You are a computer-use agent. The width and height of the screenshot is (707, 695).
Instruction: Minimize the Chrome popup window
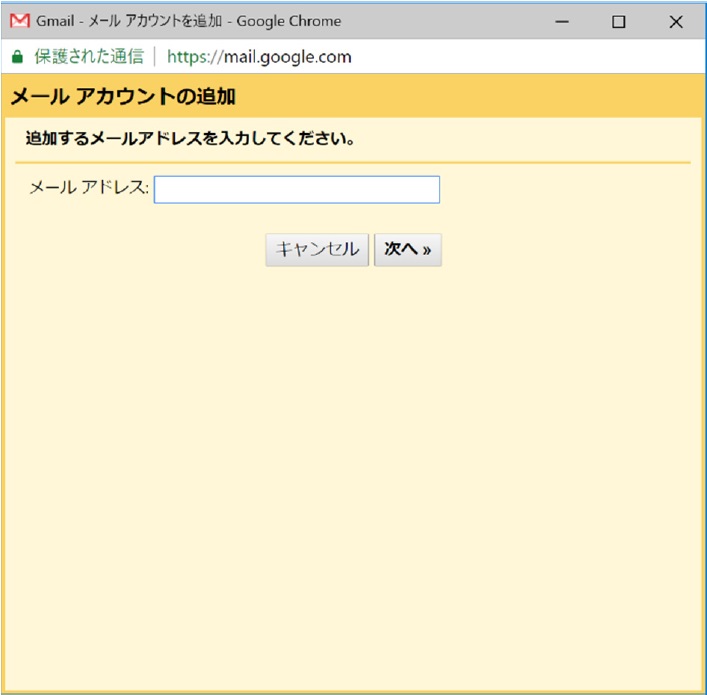point(562,21)
